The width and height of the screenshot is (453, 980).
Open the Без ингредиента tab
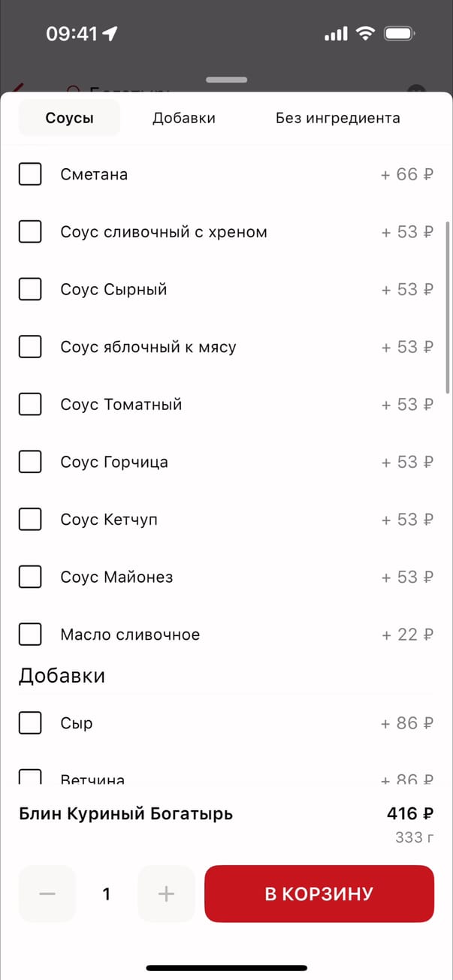point(337,118)
